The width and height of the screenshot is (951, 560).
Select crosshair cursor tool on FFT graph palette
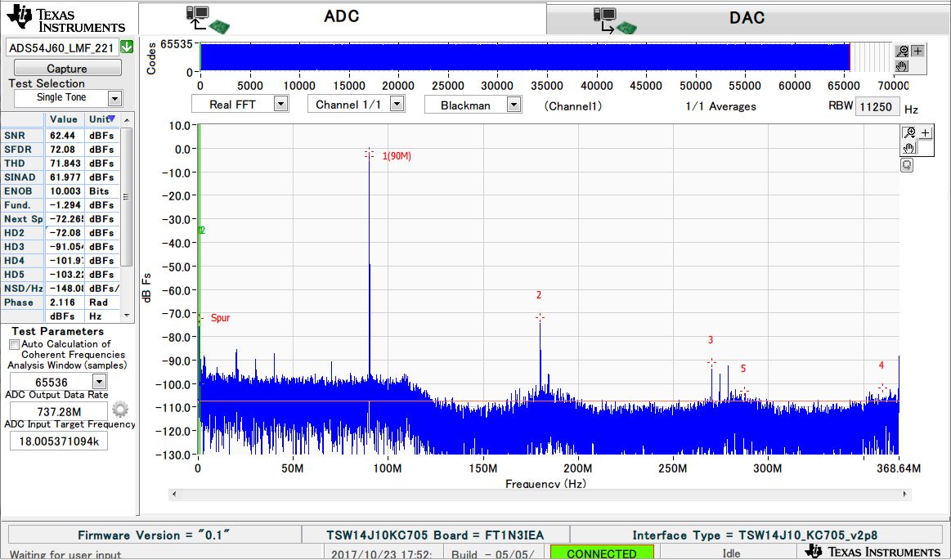(925, 132)
